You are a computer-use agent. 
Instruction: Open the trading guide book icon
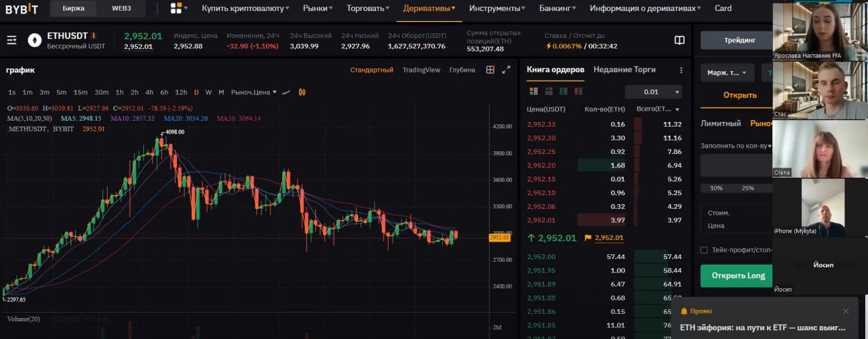click(x=679, y=40)
